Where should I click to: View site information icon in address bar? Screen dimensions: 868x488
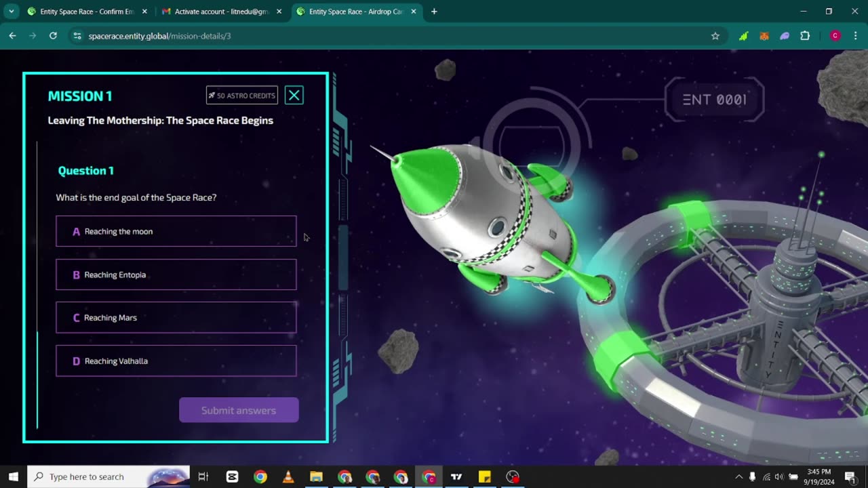pyautogui.click(x=77, y=36)
